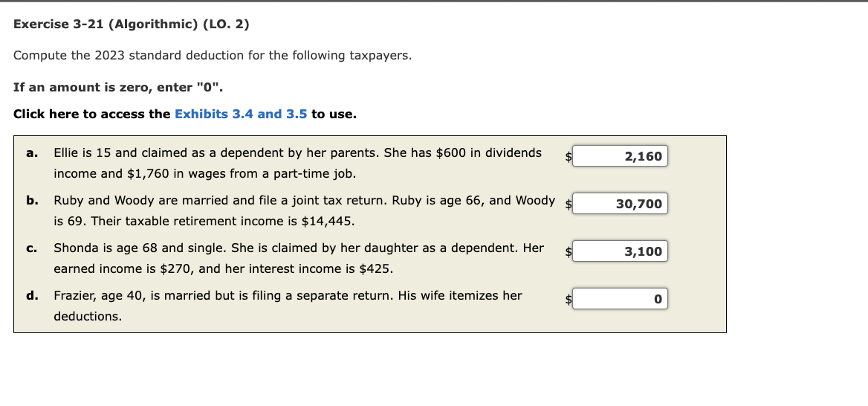
Task: Click the answer field containing 0
Action: click(x=621, y=299)
